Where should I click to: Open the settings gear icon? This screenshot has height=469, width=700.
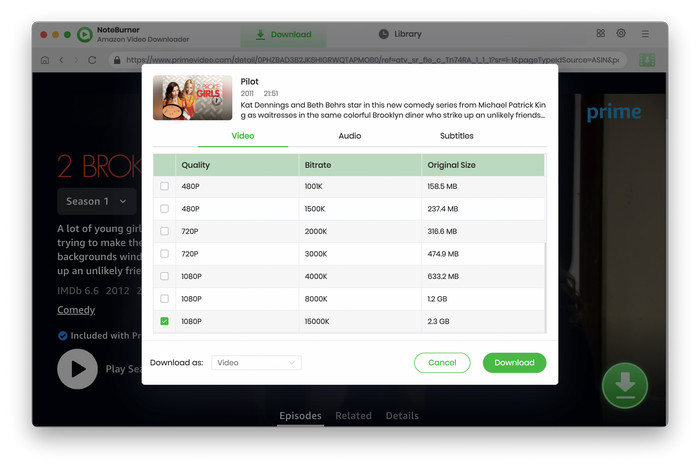coord(621,33)
